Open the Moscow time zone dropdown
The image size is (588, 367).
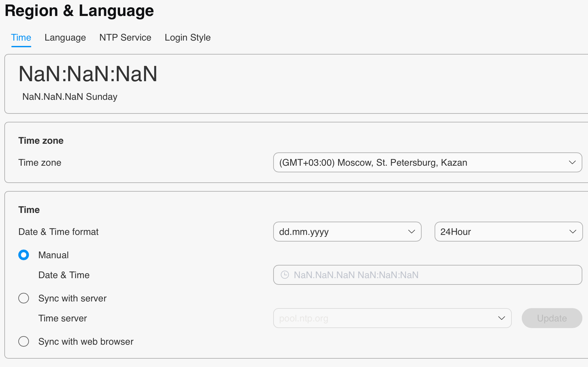point(428,163)
